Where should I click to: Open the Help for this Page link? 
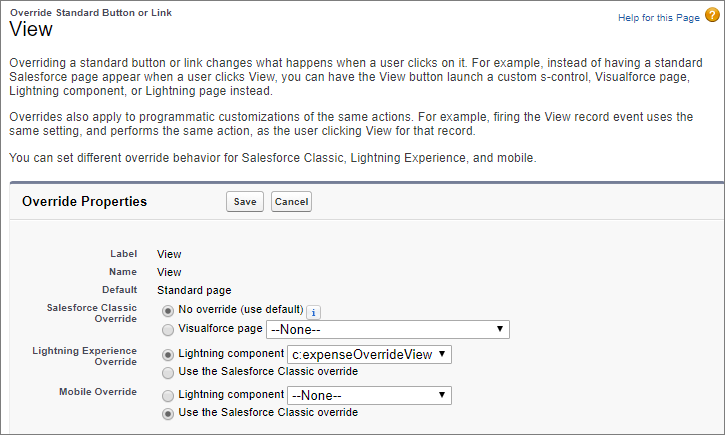coord(657,20)
